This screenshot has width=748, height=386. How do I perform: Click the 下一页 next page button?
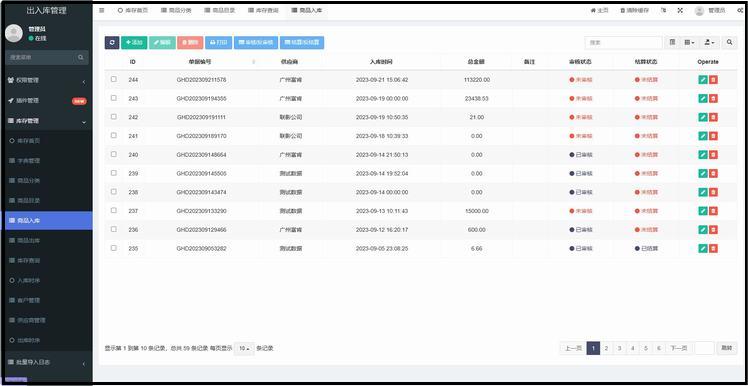[678, 348]
